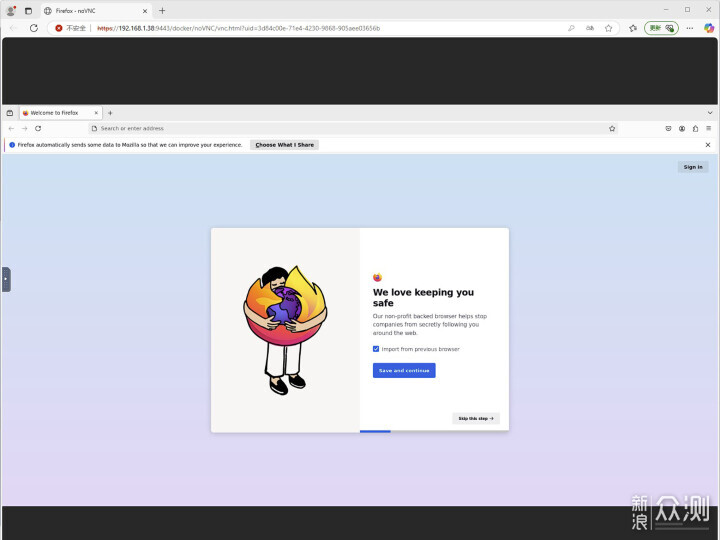Reload the noVNC page in Edge
The height and width of the screenshot is (540, 720).
[x=34, y=28]
